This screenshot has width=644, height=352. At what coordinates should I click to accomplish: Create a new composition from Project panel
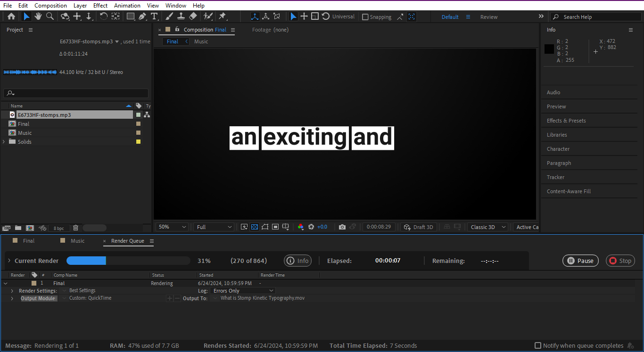[30, 228]
